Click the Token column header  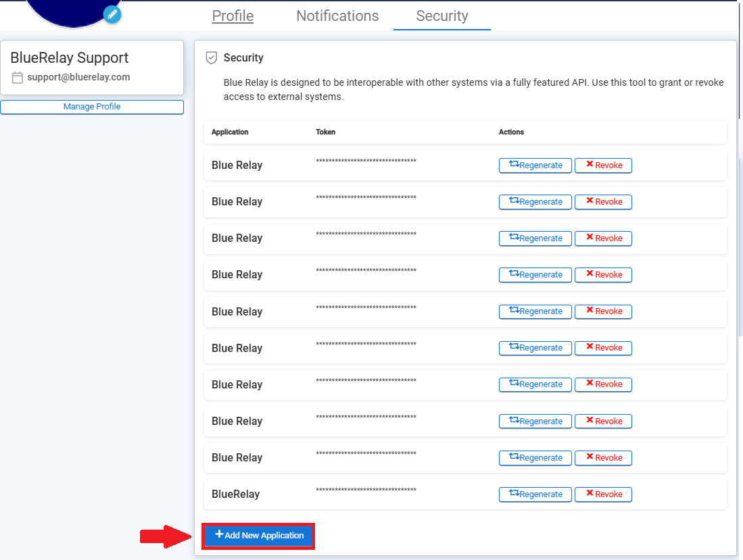(x=326, y=132)
